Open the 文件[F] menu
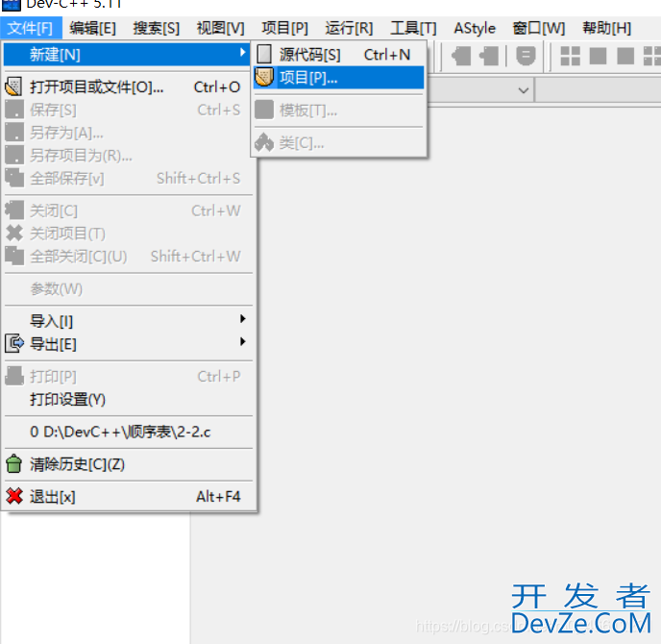The width and height of the screenshot is (661, 644). click(x=31, y=28)
